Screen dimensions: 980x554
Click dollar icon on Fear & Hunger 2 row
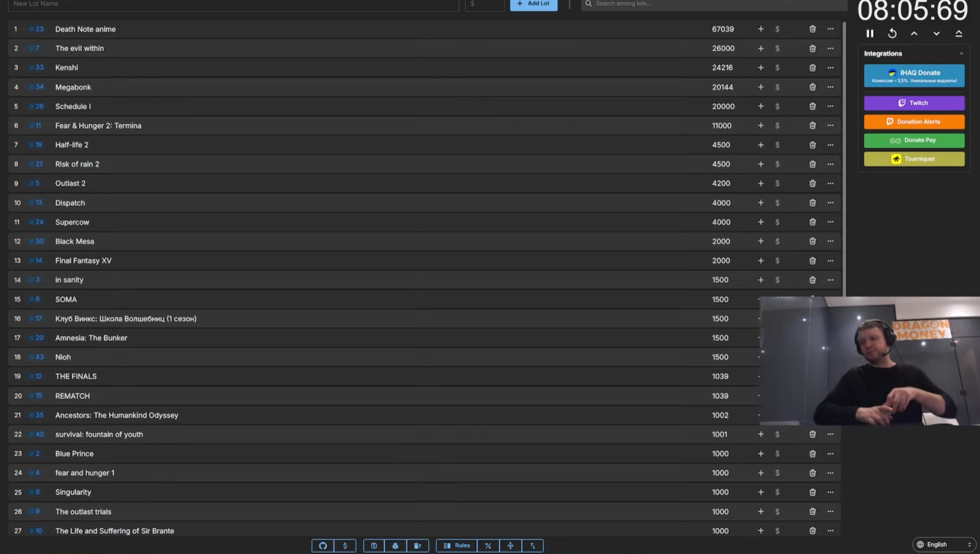[x=777, y=125]
